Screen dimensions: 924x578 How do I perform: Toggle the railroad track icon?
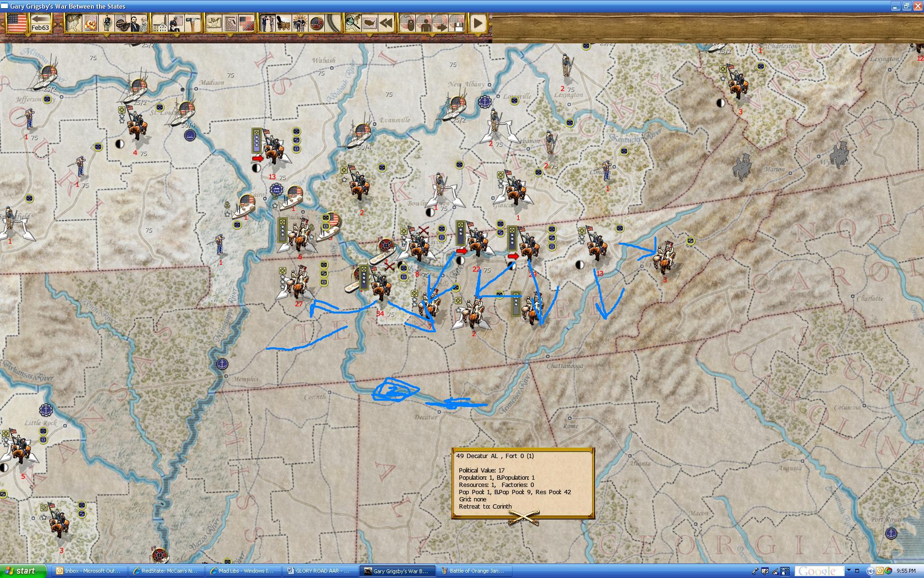(333, 23)
